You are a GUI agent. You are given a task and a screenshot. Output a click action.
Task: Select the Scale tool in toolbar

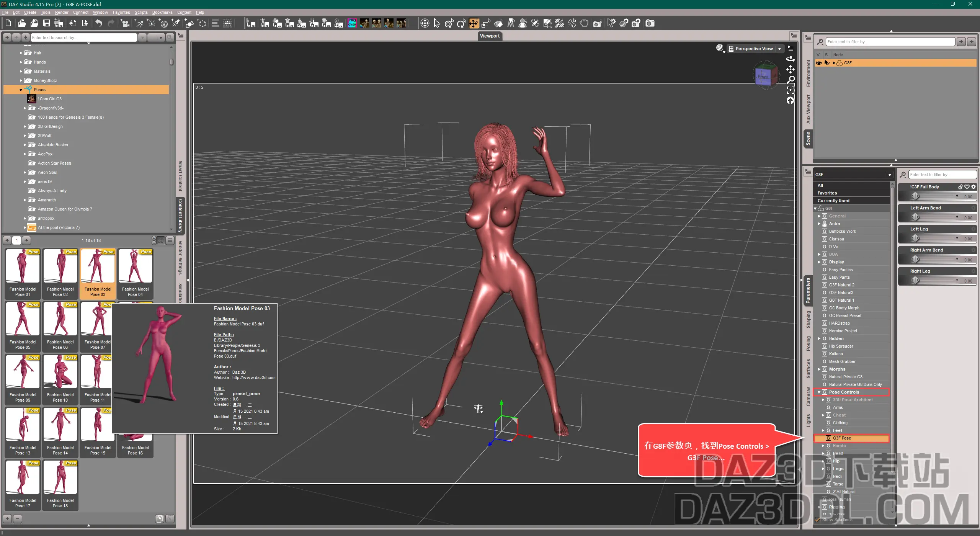(x=486, y=23)
